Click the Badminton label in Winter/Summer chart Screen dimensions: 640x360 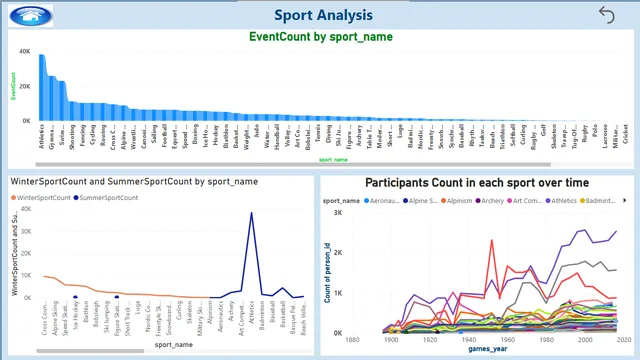(262, 316)
